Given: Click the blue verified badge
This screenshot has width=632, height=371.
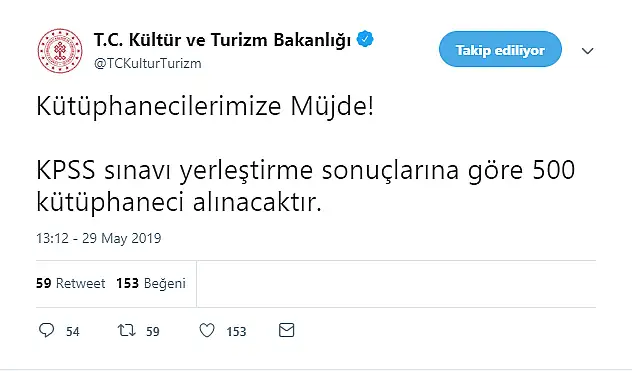Looking at the screenshot, I should (365, 39).
